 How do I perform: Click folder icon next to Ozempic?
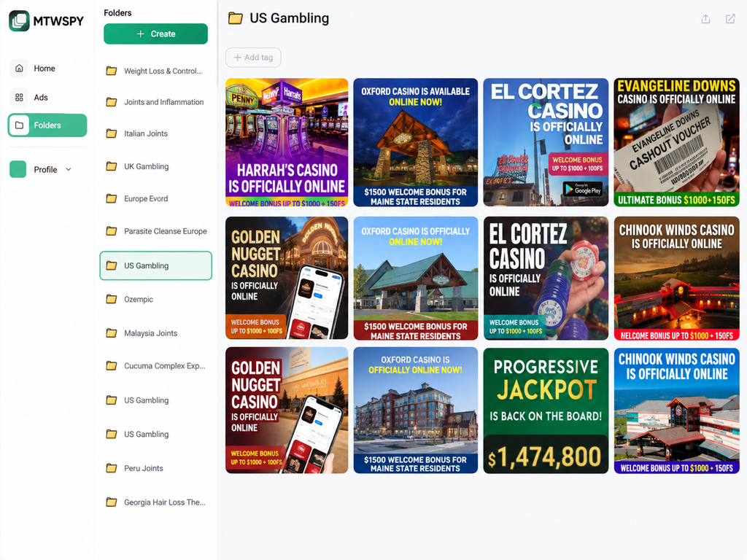pos(112,299)
